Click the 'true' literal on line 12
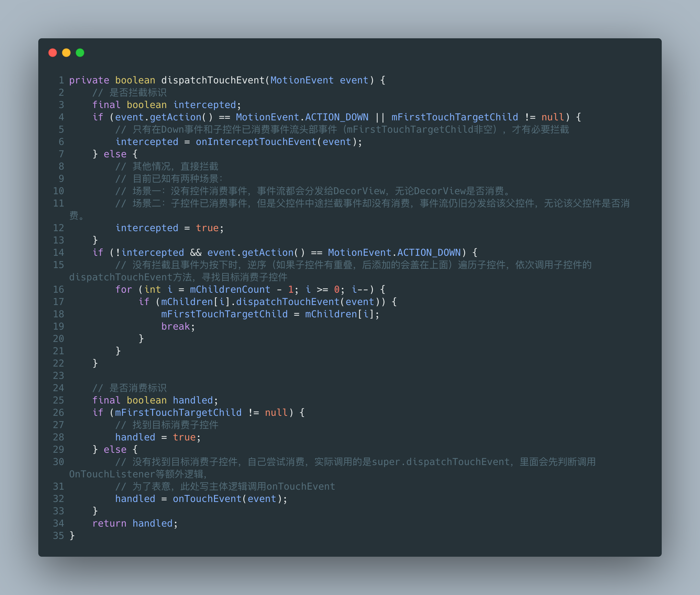700x595 pixels. [x=207, y=228]
